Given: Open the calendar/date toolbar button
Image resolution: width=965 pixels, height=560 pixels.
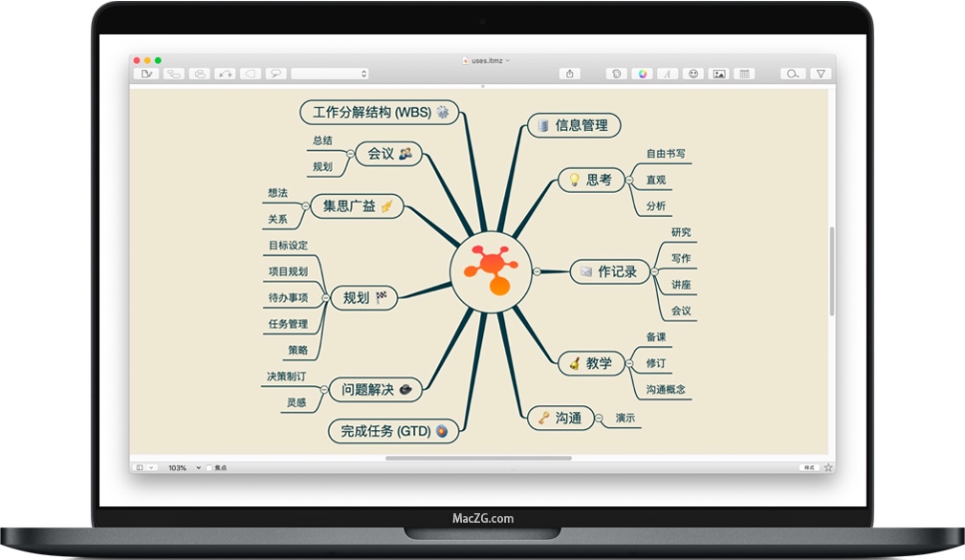Looking at the screenshot, I should pyautogui.click(x=744, y=74).
